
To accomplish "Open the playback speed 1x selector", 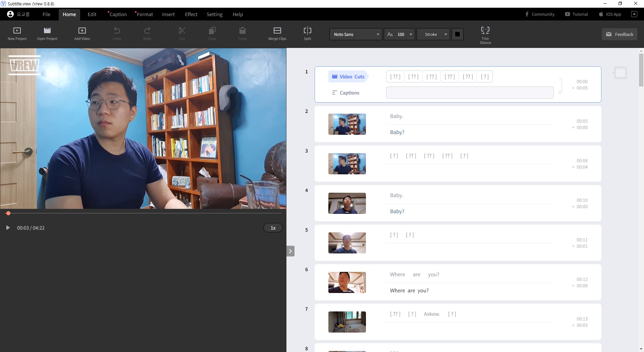I will click(x=273, y=228).
